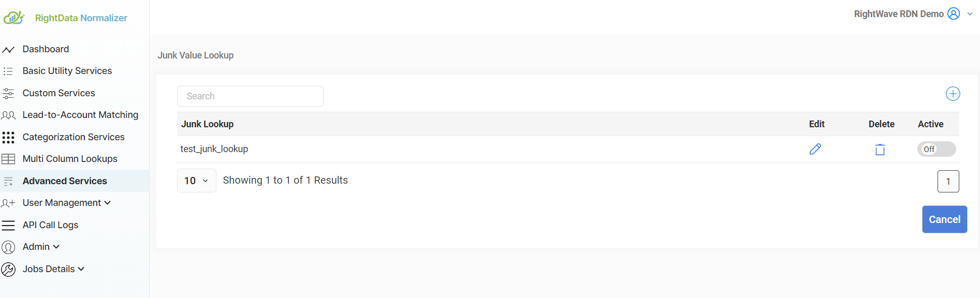Open the page size dropdown showing 10
The height and width of the screenshot is (298, 980).
[x=196, y=181]
